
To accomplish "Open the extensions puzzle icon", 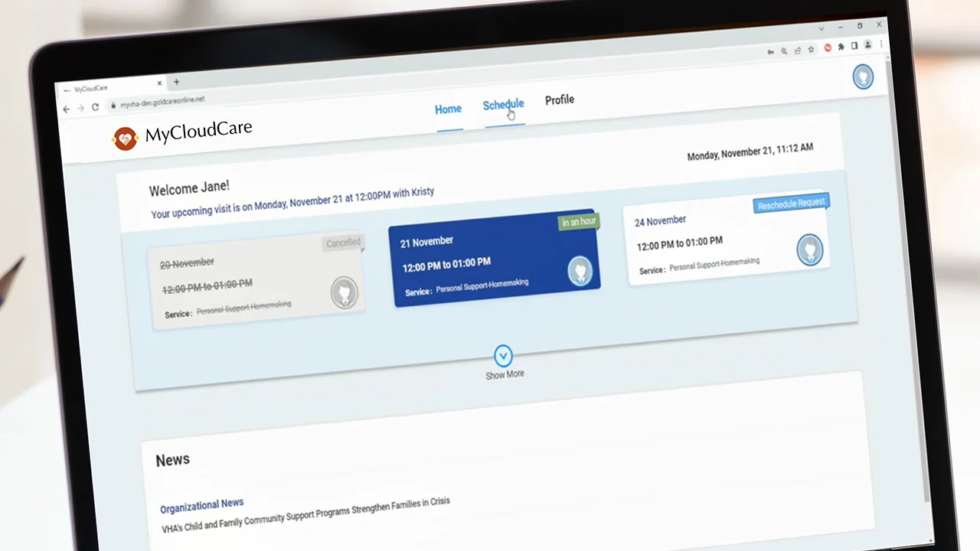I will pyautogui.click(x=841, y=47).
